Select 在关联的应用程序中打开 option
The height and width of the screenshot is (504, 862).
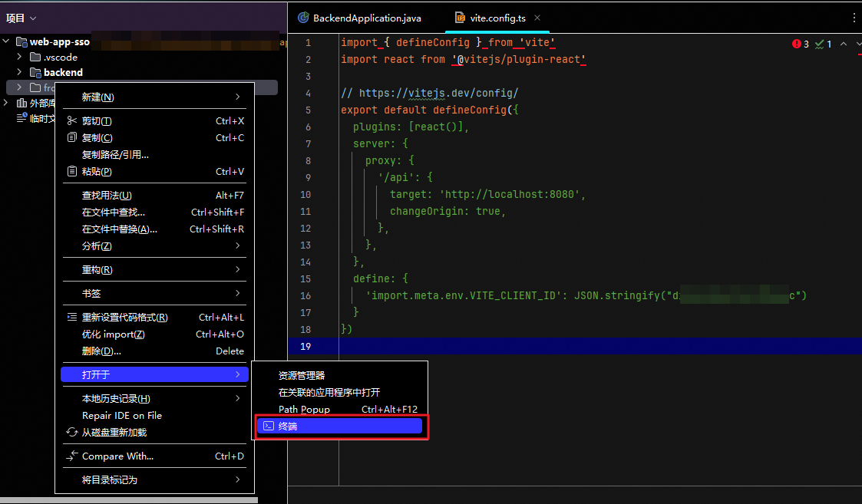click(339, 393)
